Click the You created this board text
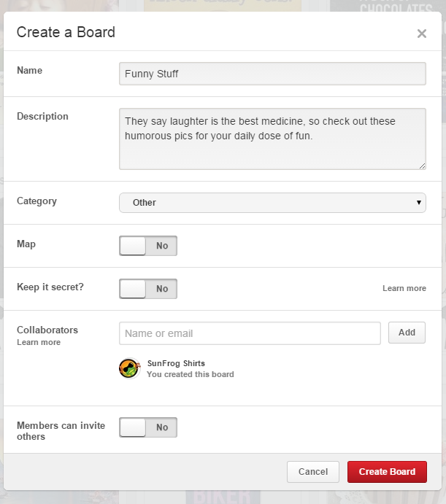 coord(190,375)
